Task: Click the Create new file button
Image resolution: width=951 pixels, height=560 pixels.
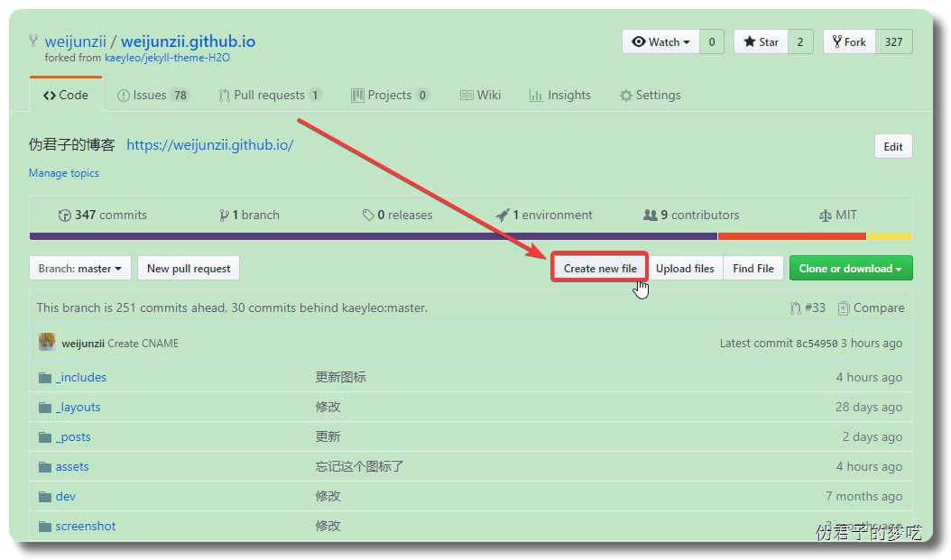Action: (600, 268)
